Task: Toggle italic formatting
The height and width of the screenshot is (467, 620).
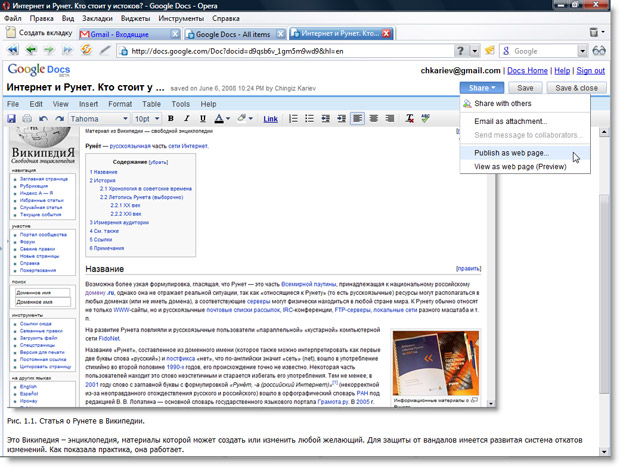Action: click(x=187, y=118)
